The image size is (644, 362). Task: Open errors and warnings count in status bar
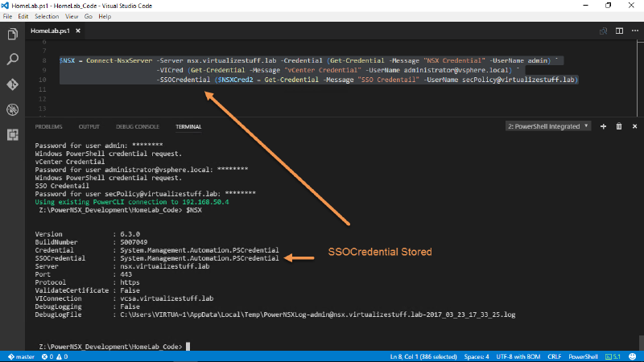55,356
